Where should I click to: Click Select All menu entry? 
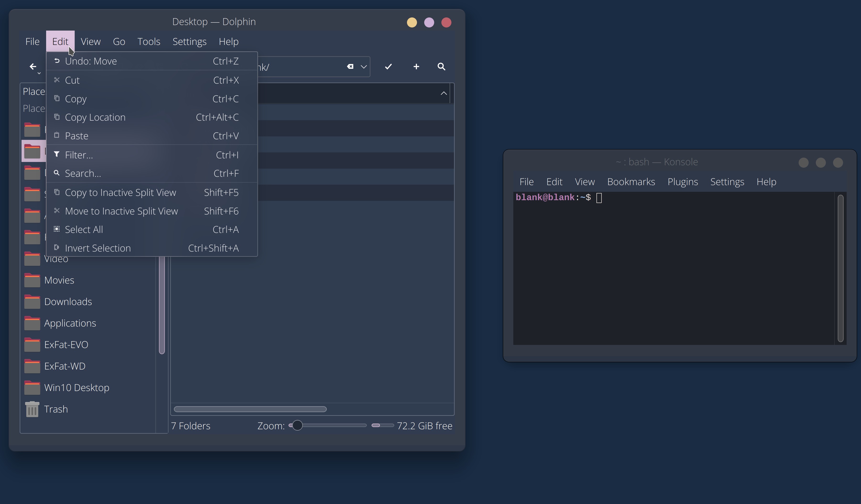pyautogui.click(x=152, y=230)
